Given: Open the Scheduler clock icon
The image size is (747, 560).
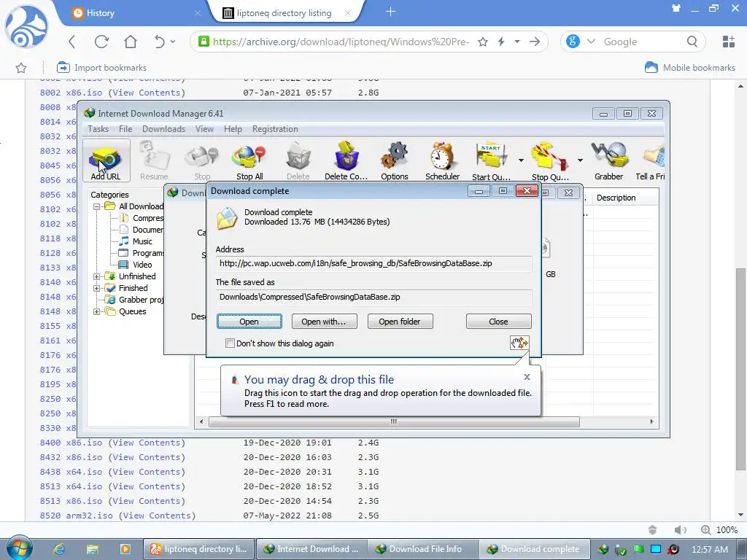Looking at the screenshot, I should pos(442,160).
